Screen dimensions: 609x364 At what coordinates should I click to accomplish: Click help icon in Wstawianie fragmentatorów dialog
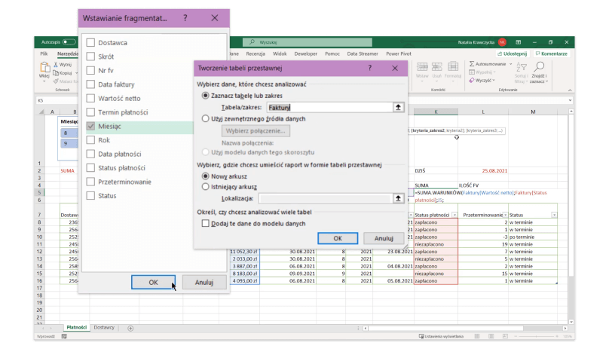pyautogui.click(x=185, y=17)
